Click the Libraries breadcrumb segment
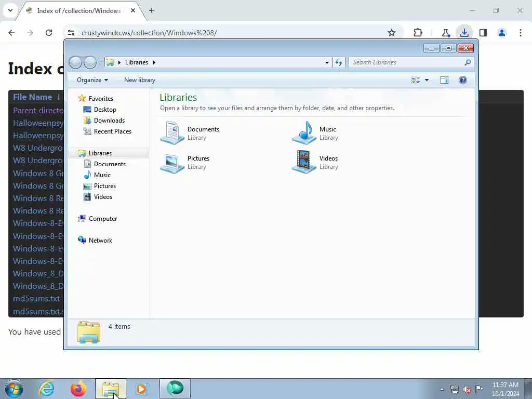This screenshot has height=399, width=532. (137, 62)
